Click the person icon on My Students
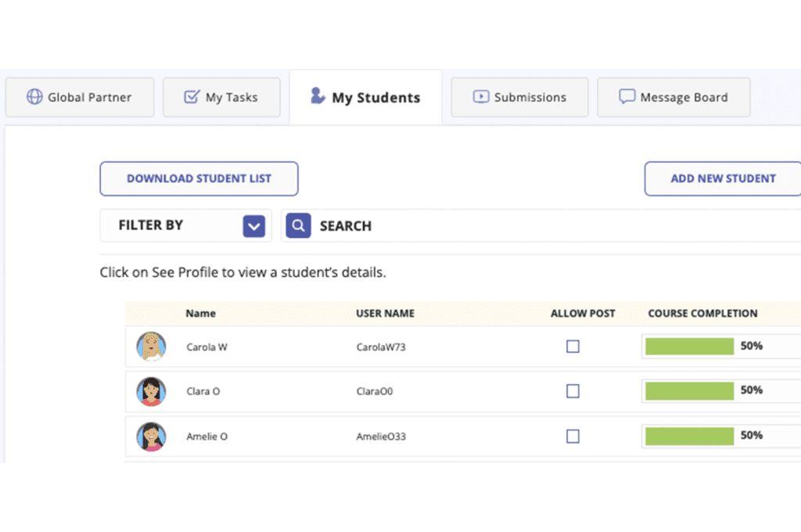 point(318,95)
